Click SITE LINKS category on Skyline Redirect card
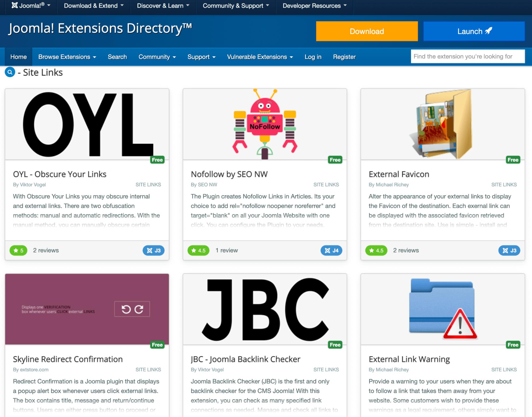 click(x=148, y=370)
